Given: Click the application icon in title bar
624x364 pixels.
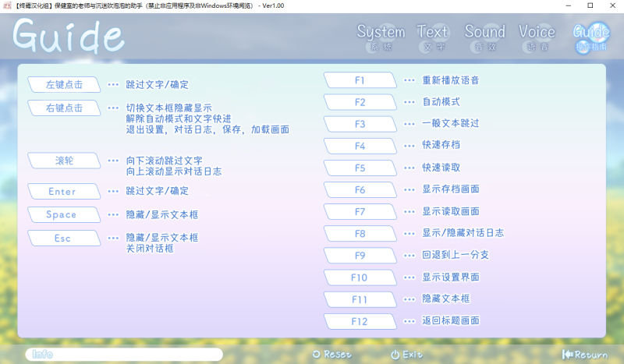Looking at the screenshot, I should coord(8,6).
